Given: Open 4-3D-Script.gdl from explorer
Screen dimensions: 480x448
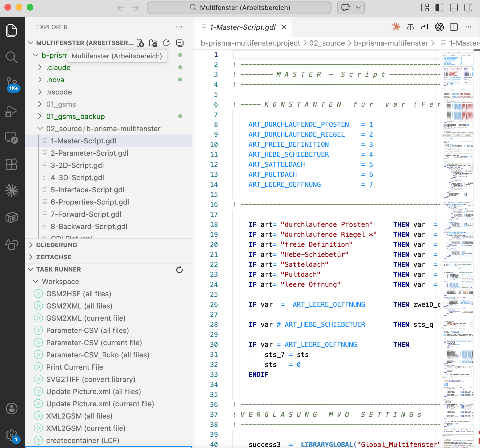Looking at the screenshot, I should (77, 178).
